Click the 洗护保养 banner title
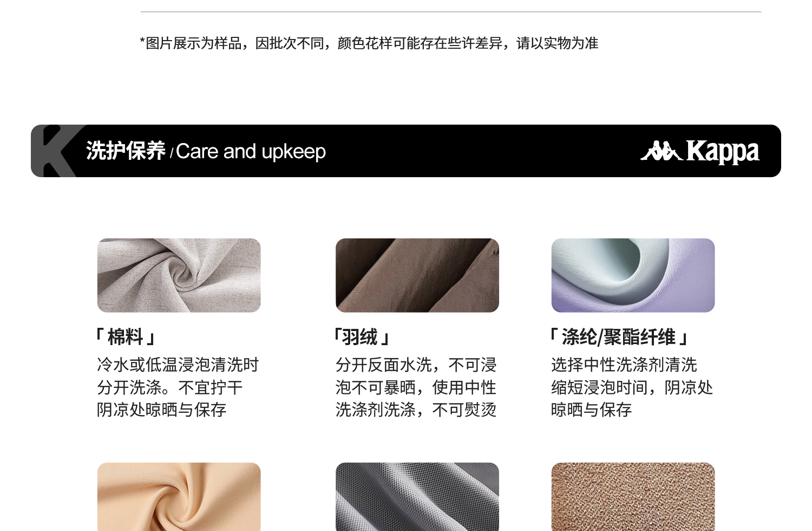The width and height of the screenshot is (812, 531). click(x=126, y=151)
